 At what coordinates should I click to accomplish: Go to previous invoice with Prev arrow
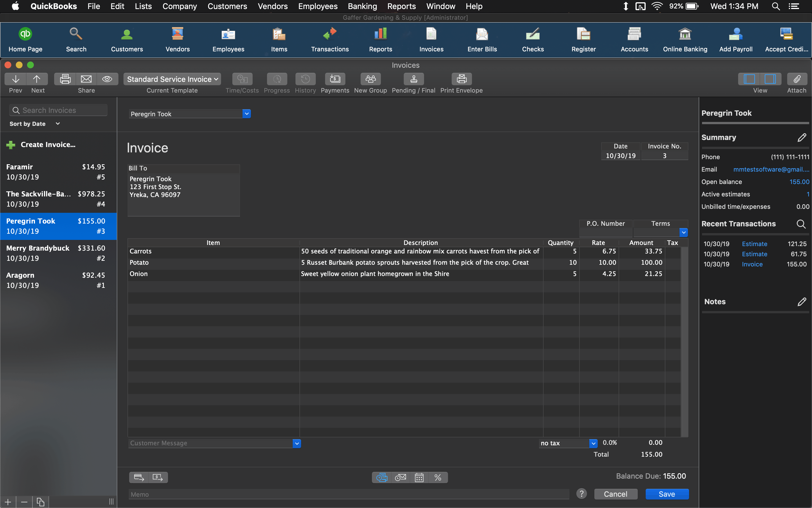[16, 79]
